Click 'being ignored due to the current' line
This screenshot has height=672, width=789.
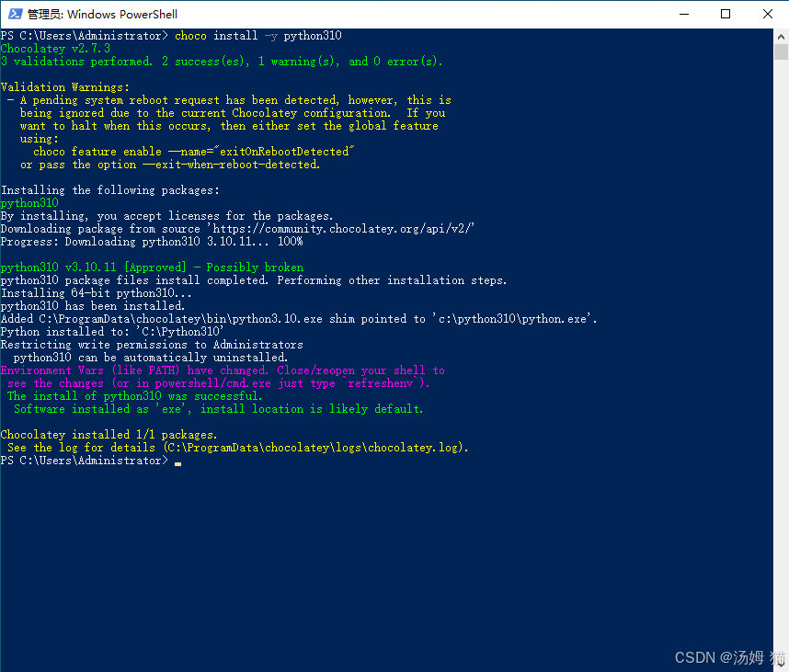233,113
